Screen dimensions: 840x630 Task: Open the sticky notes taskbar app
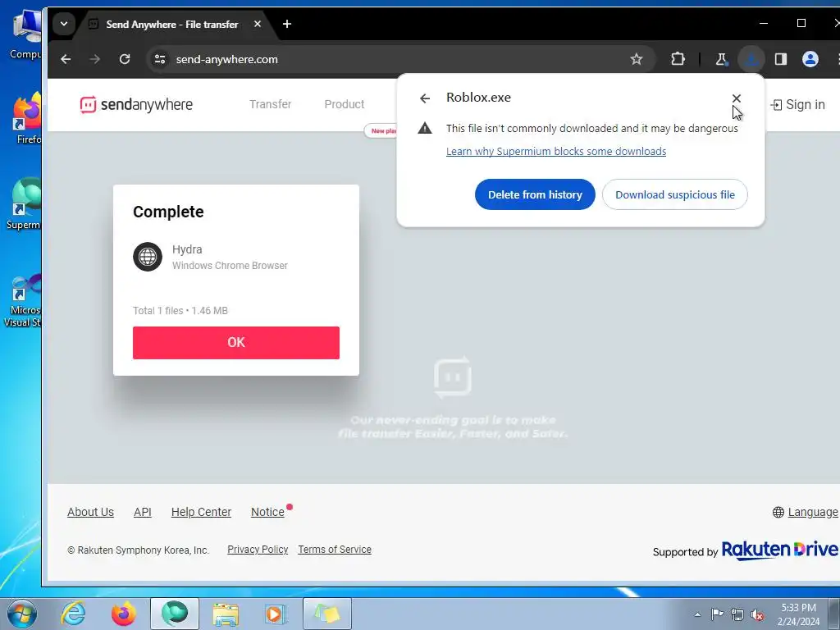pyautogui.click(x=327, y=614)
